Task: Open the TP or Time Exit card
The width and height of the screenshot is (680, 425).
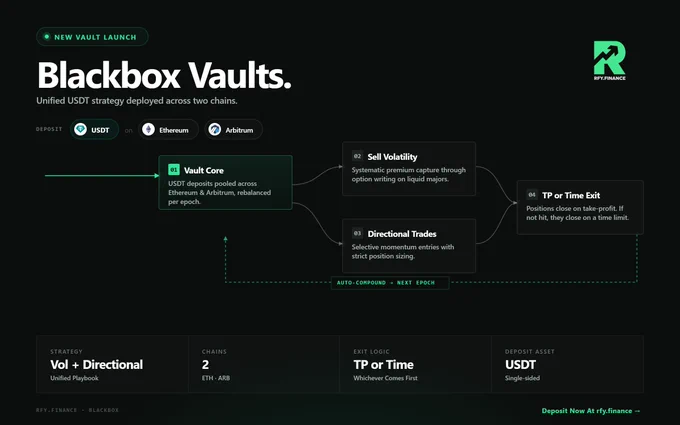Action: tap(580, 207)
